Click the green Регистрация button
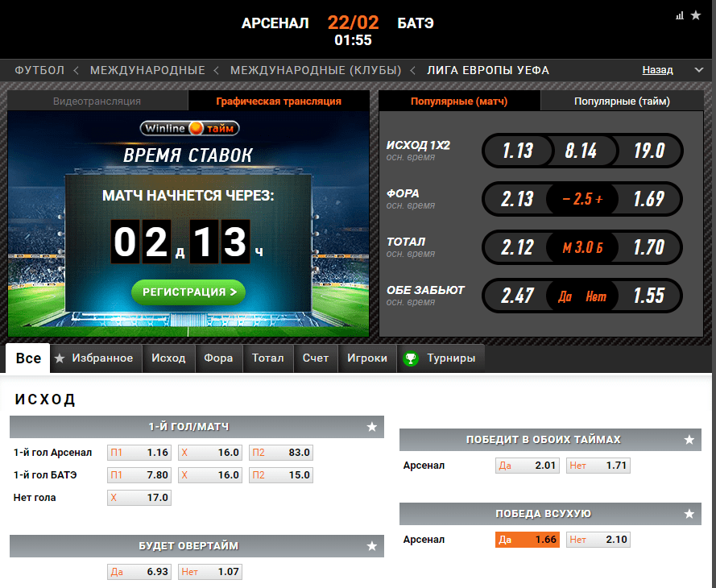The image size is (716, 588). (x=188, y=292)
